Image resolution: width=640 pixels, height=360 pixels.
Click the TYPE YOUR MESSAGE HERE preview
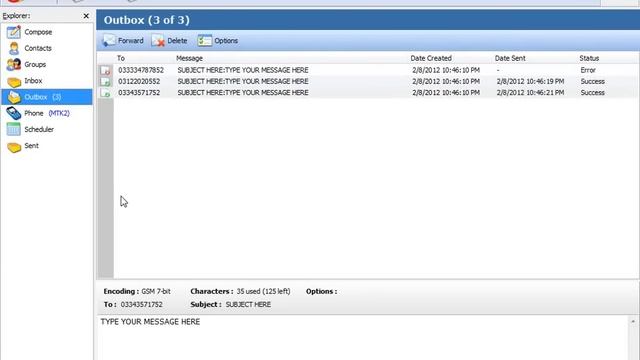(x=150, y=322)
